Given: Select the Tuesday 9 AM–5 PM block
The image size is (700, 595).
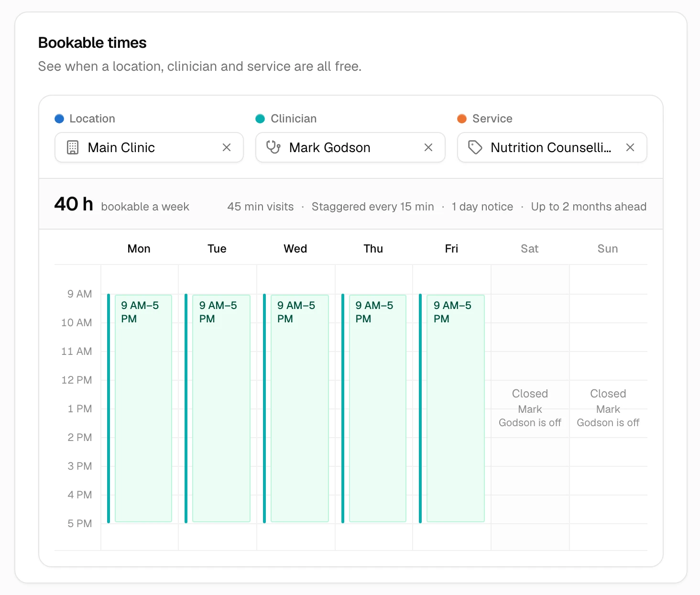Looking at the screenshot, I should [x=221, y=408].
